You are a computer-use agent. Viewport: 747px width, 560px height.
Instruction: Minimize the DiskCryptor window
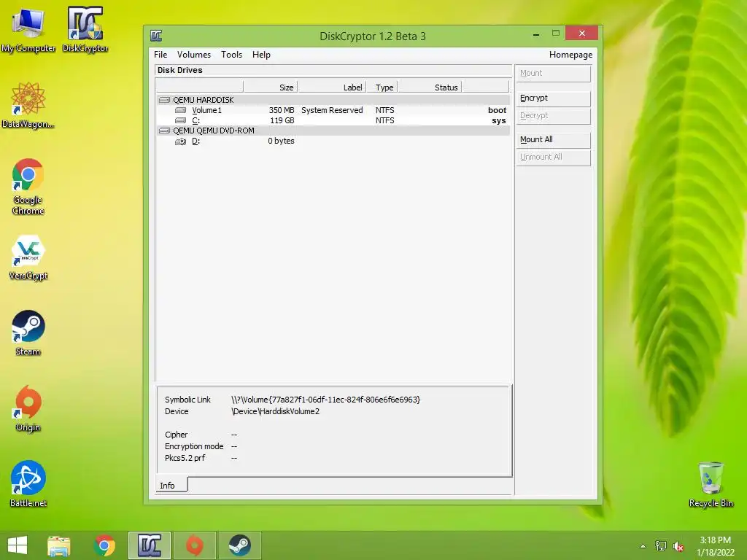coord(536,34)
